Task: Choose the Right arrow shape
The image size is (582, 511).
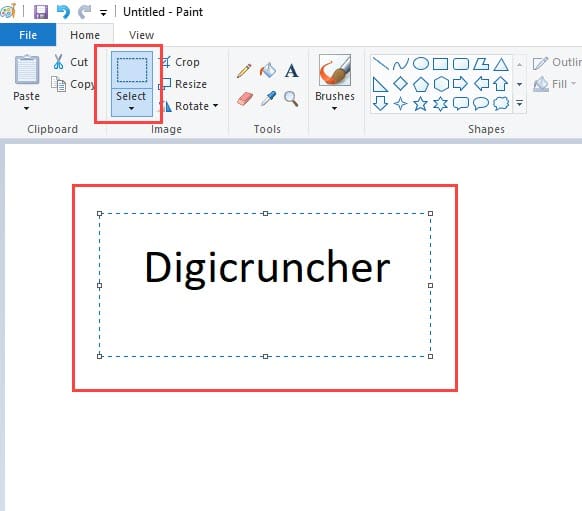Action: tap(461, 84)
